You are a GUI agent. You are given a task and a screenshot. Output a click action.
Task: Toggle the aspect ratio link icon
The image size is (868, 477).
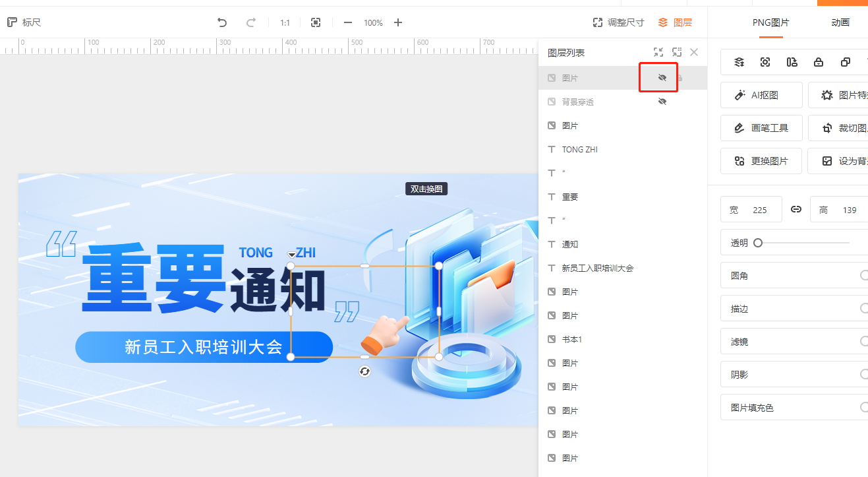(796, 210)
